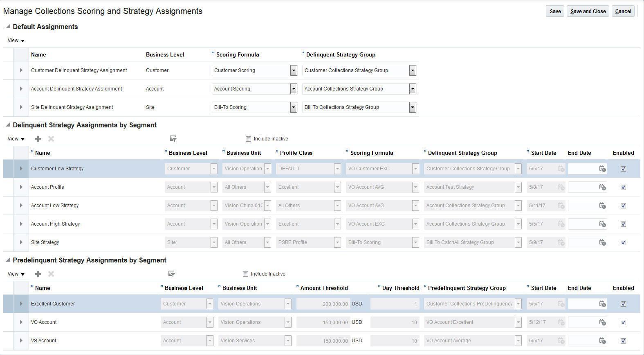Click the add row icon in Predelinquent Strategy Assignments

coord(38,274)
